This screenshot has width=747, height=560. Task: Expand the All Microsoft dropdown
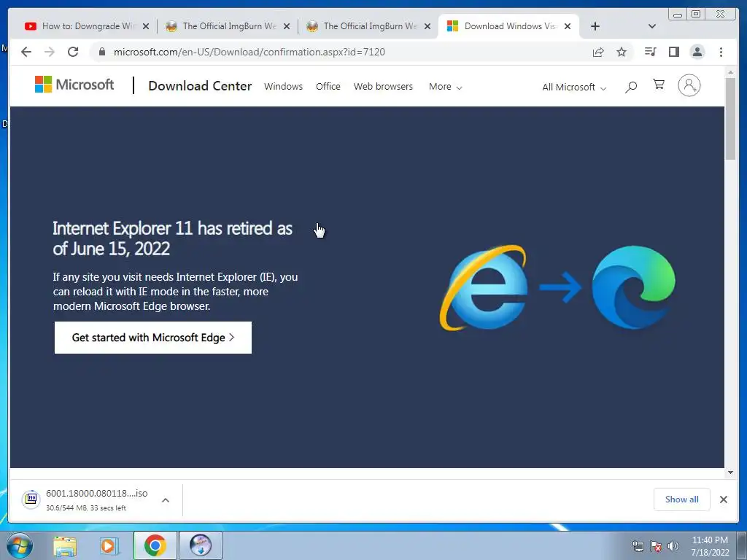(574, 87)
